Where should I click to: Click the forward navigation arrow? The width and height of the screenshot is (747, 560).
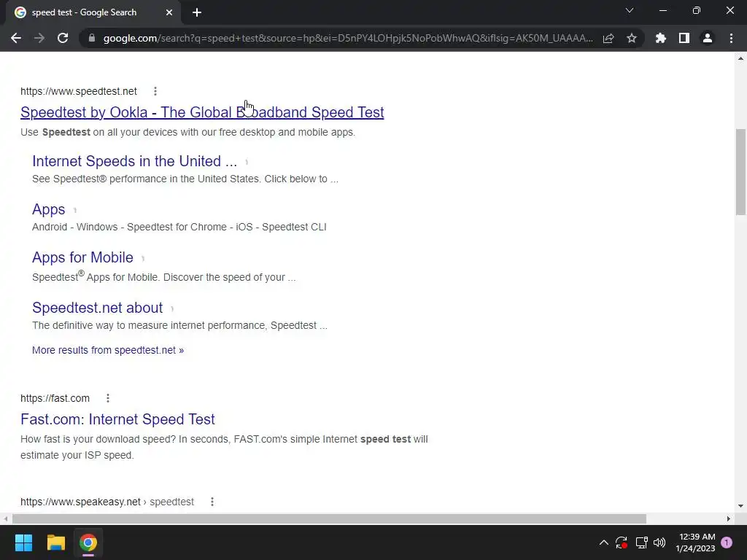[x=39, y=38]
